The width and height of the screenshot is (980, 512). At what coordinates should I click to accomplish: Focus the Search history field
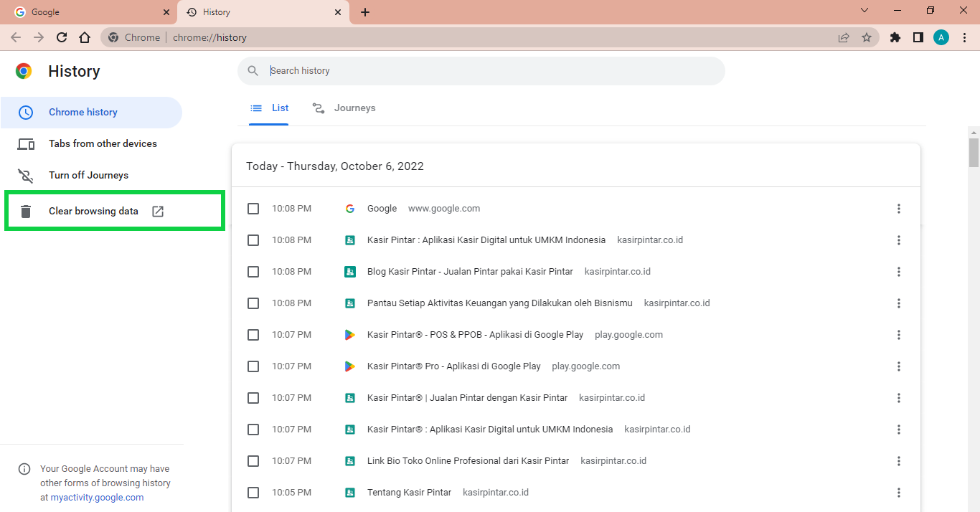[481, 71]
